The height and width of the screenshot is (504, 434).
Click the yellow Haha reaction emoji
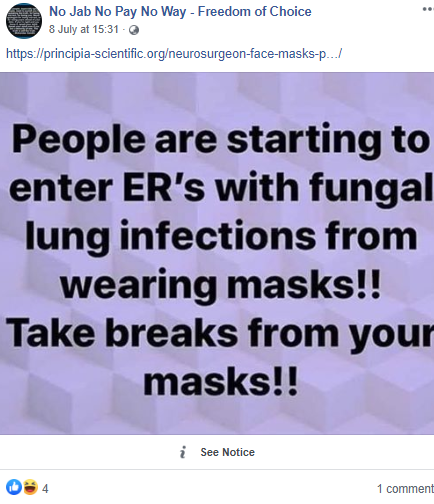(30, 487)
